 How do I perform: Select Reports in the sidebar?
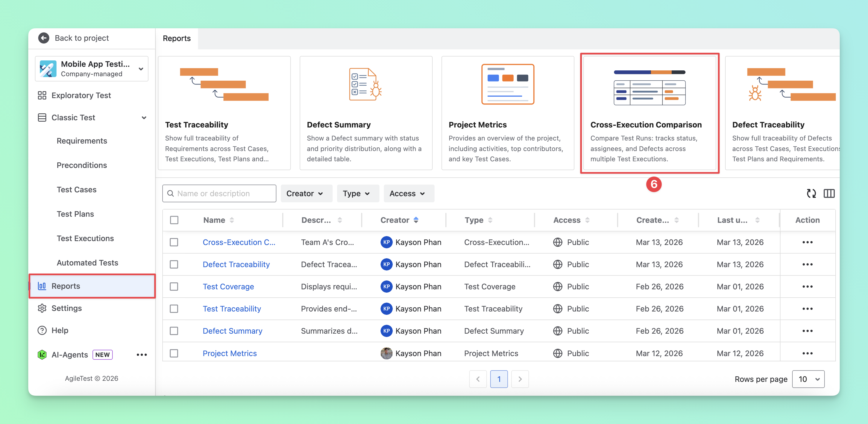tap(92, 286)
